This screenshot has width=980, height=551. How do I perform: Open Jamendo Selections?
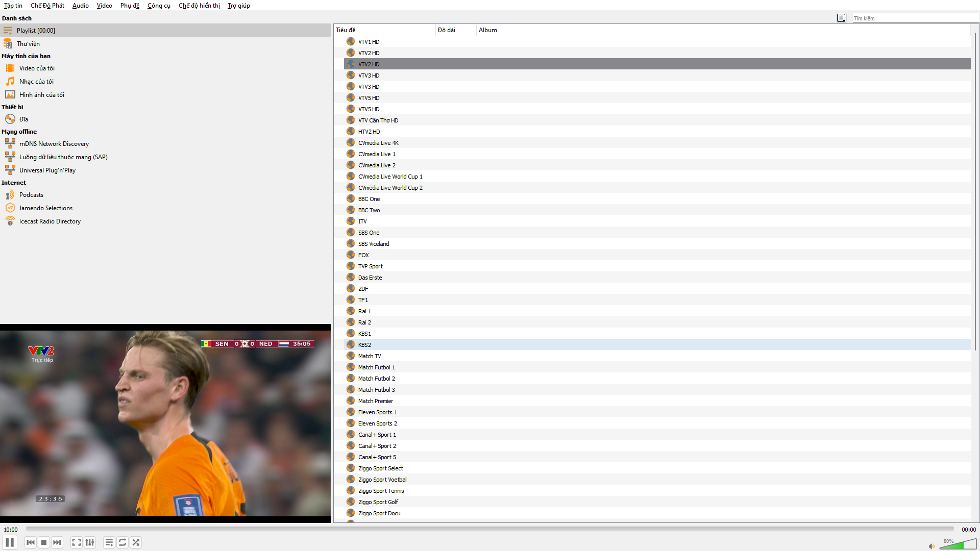[165, 208]
